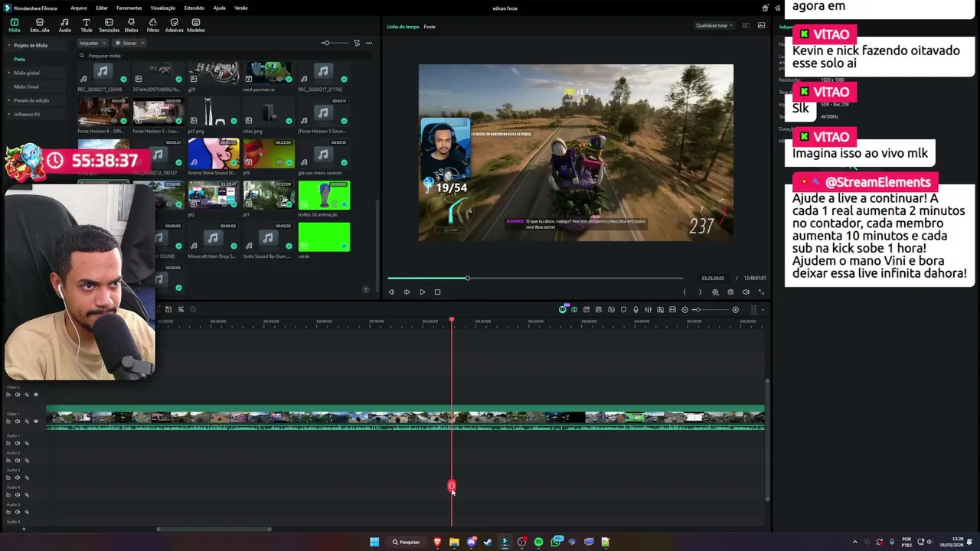980x551 pixels.
Task: Open the audio mixer icon in timeline toolbar
Action: click(648, 309)
